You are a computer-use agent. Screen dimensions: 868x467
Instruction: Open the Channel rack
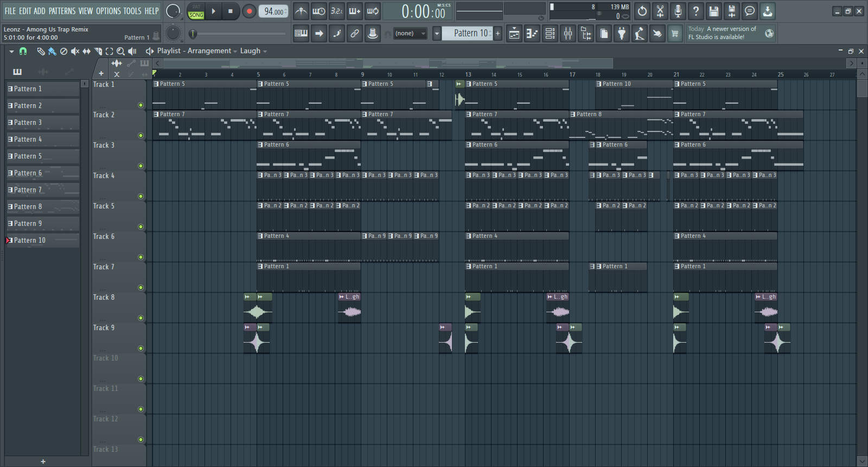click(550, 34)
